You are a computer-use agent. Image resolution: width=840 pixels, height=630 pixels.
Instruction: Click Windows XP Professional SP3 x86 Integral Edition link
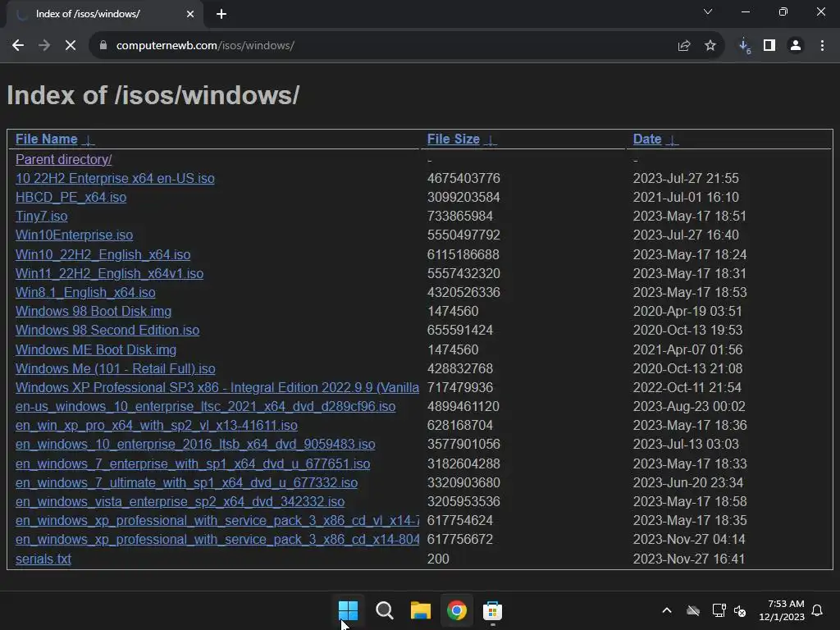pos(217,387)
